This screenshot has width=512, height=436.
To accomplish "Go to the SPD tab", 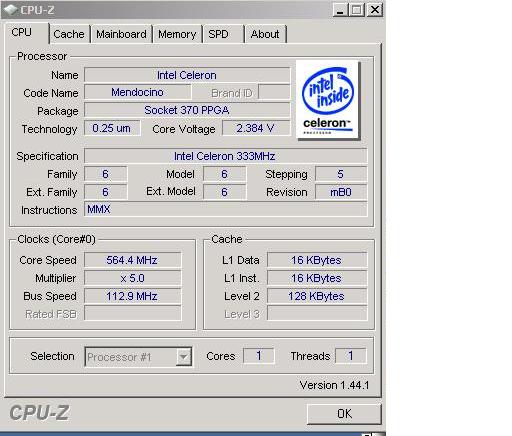I will (223, 34).
